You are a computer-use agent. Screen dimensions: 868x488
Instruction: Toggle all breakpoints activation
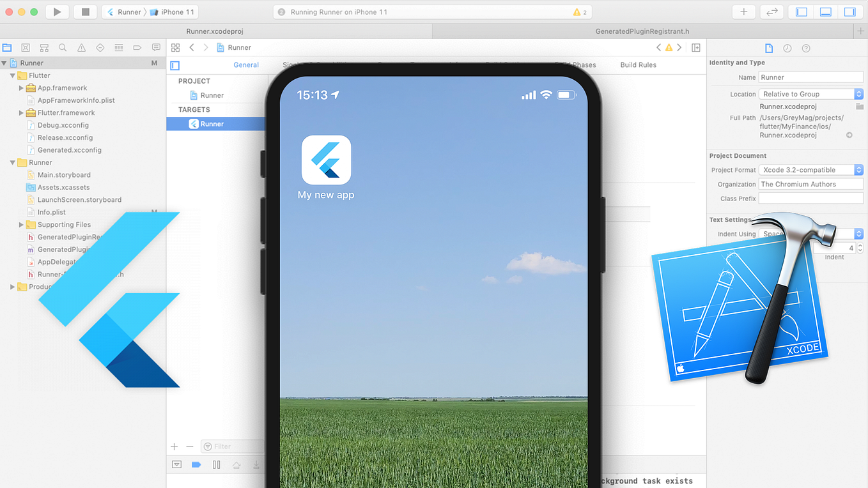click(196, 464)
